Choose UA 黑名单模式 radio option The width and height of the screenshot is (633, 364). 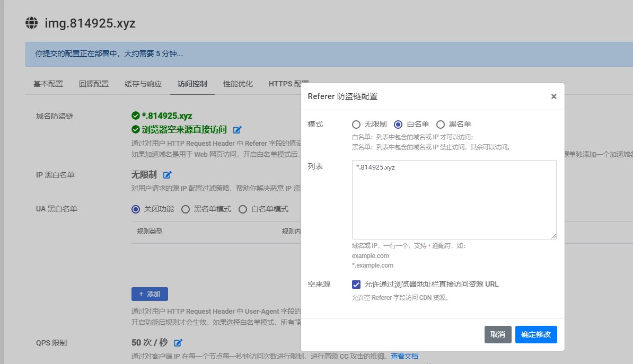[x=186, y=209]
